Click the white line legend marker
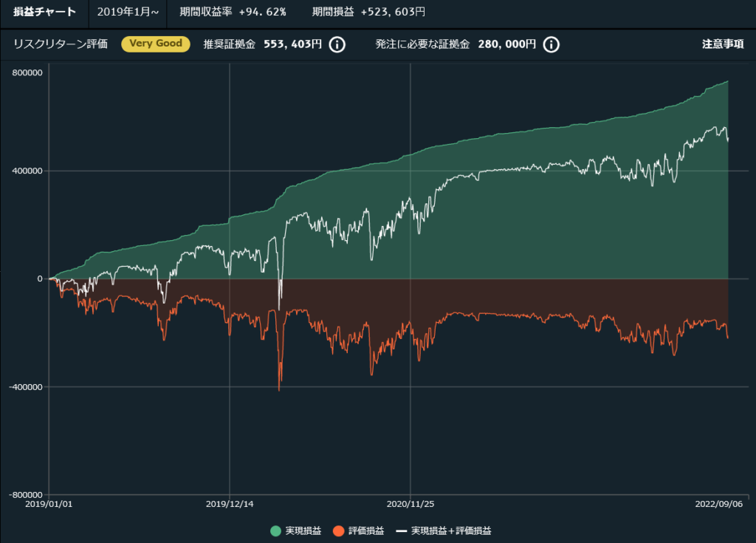 (402, 530)
